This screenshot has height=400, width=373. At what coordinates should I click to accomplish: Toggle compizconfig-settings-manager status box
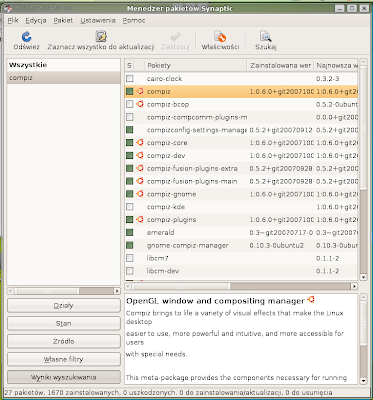pyautogui.click(x=130, y=130)
